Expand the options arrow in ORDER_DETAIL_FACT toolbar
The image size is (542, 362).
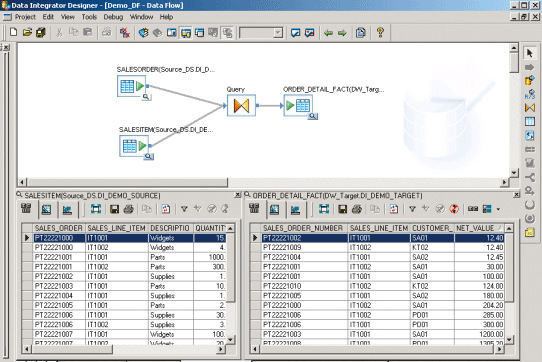click(x=498, y=209)
